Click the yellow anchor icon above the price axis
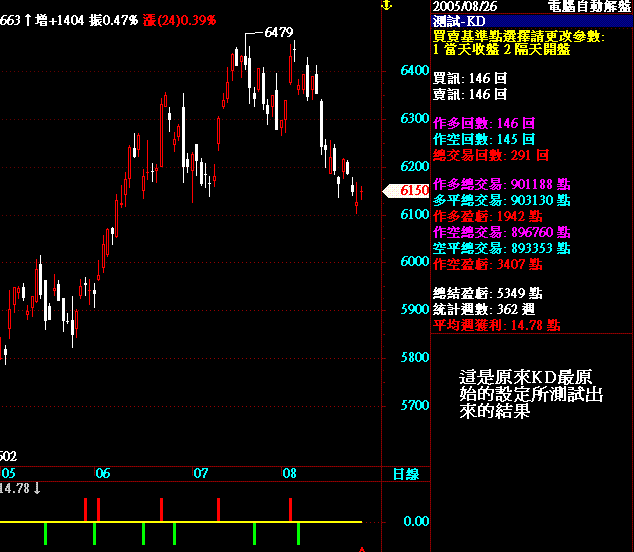The height and width of the screenshot is (552, 634). point(387,5)
